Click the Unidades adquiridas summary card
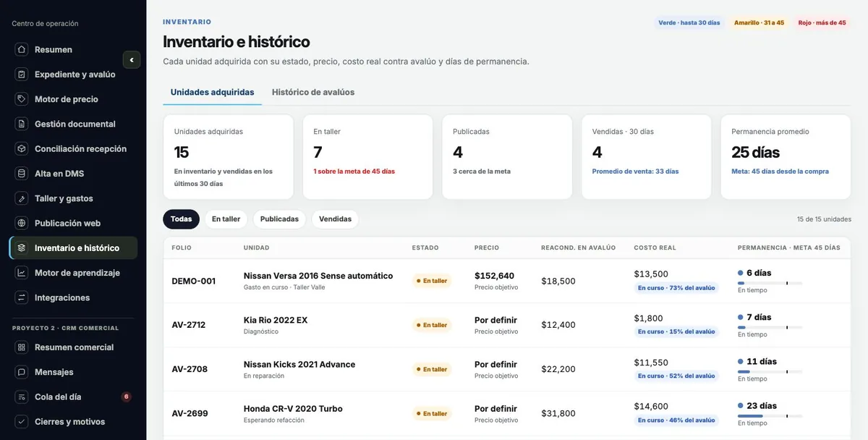This screenshot has height=440, width=868. [x=229, y=157]
